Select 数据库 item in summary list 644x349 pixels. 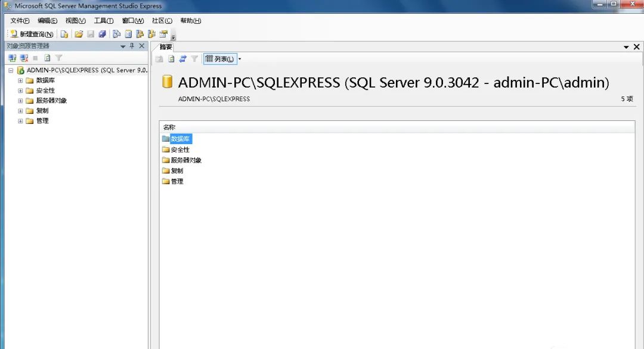click(x=180, y=139)
